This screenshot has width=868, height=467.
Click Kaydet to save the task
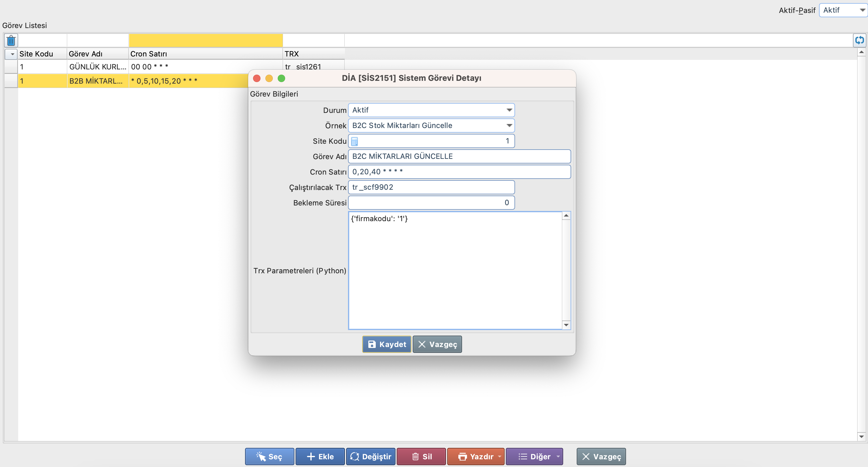click(387, 344)
